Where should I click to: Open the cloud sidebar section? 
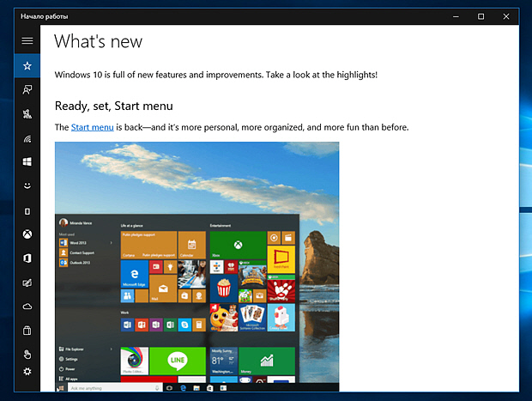pyautogui.click(x=27, y=307)
